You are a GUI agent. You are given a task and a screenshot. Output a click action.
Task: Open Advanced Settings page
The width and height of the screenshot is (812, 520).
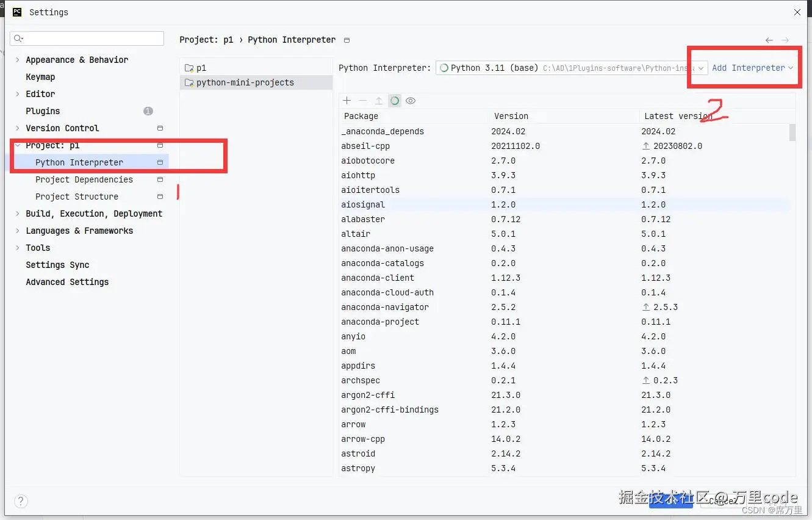(67, 282)
